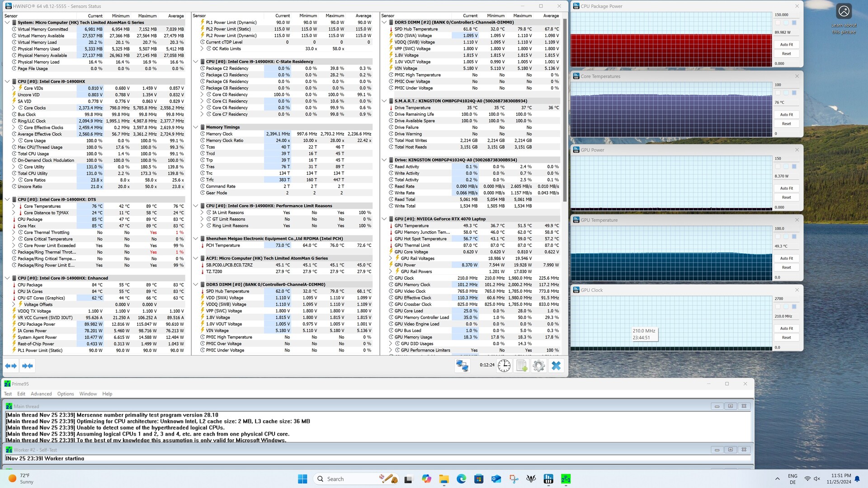
Task: Open the remote network monitoring icon
Action: click(x=462, y=366)
